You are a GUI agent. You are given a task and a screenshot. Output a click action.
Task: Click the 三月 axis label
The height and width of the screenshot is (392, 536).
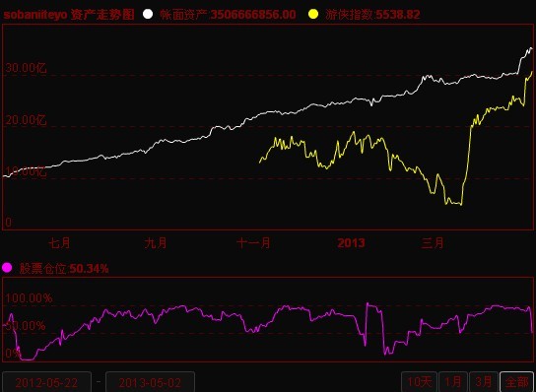point(433,243)
